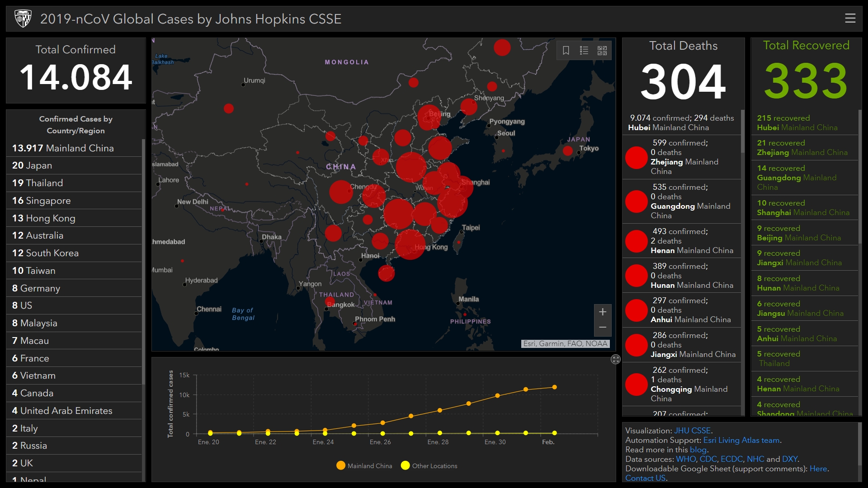Open the CDC data source link
The width and height of the screenshot is (868, 488).
[x=708, y=459]
